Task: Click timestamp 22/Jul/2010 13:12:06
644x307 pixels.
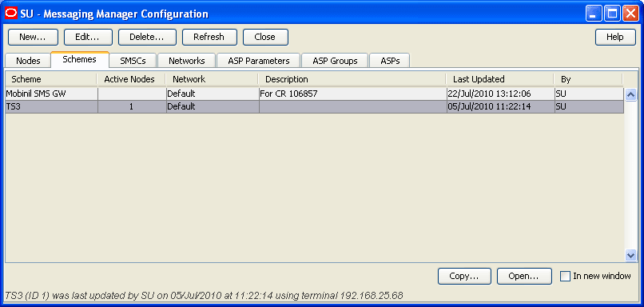Action: 489,94
